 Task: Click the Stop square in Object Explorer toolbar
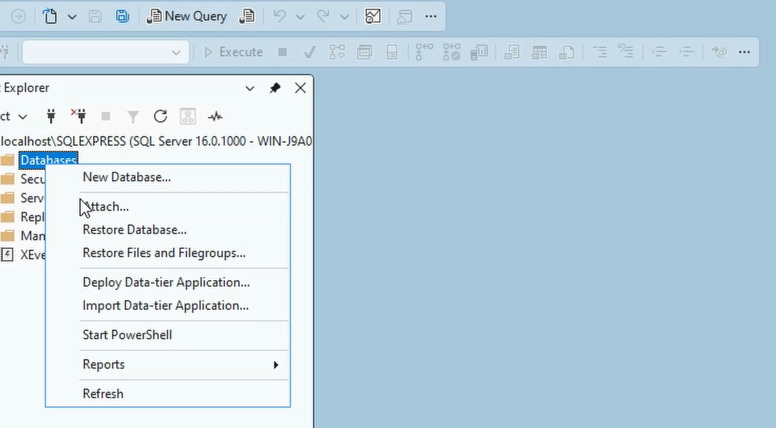pyautogui.click(x=105, y=116)
